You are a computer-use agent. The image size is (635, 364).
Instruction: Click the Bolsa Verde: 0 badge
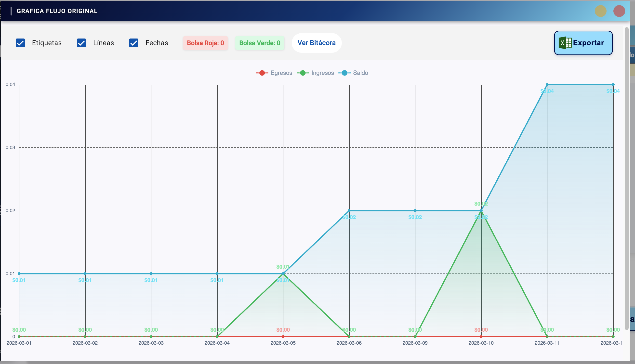(260, 43)
